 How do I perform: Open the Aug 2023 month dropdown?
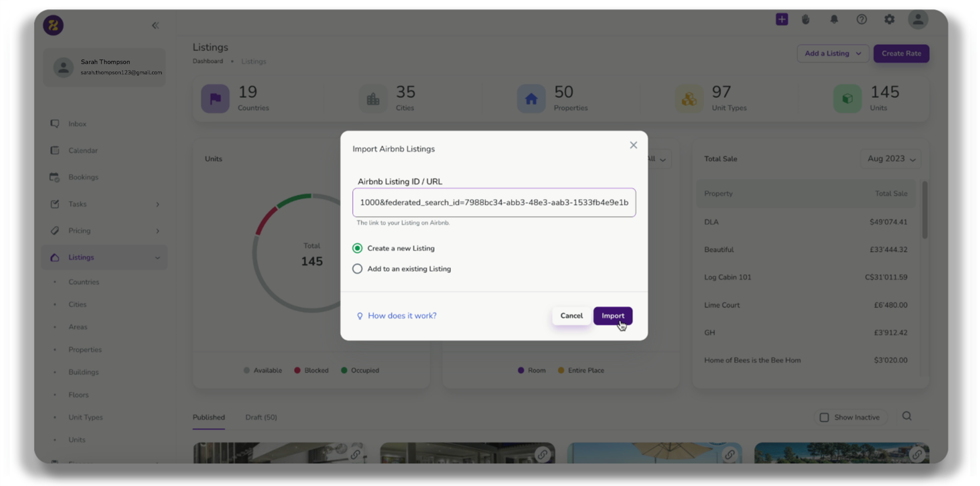pos(891,159)
